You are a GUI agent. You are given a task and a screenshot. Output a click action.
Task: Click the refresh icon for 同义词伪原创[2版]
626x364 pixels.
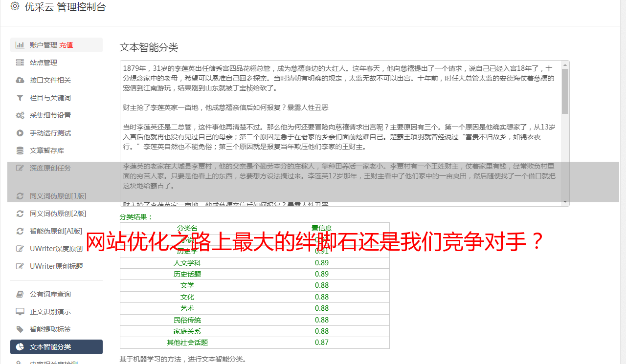[20, 214]
